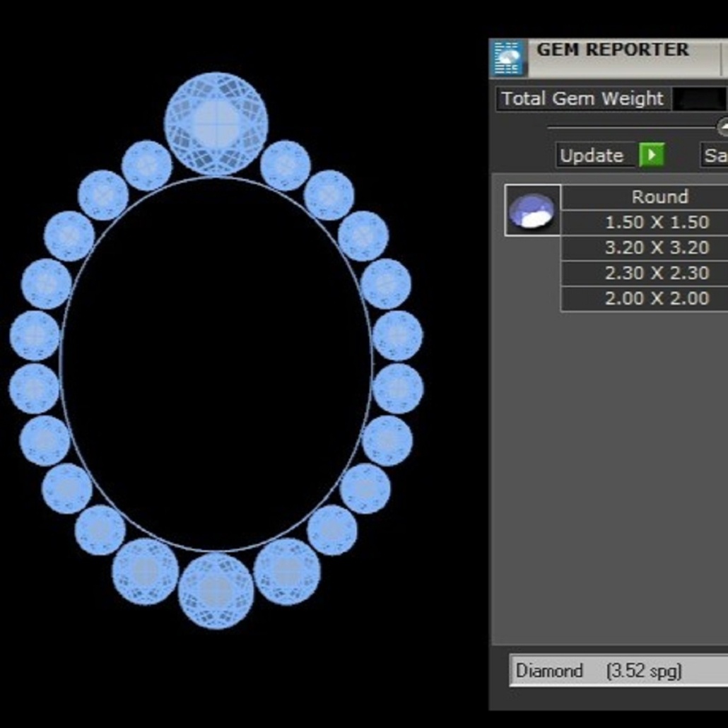
Task: Open the GEM REPORTER tab
Action: [x=612, y=51]
